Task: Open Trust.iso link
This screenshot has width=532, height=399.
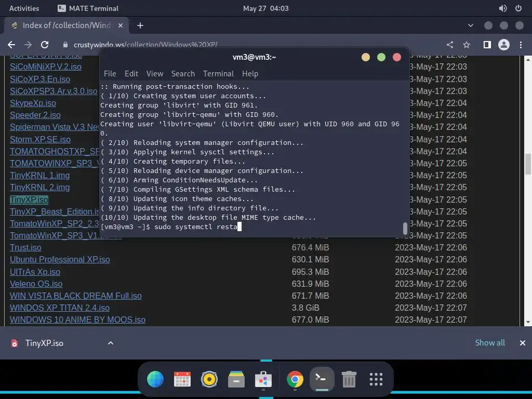Action: click(25, 248)
